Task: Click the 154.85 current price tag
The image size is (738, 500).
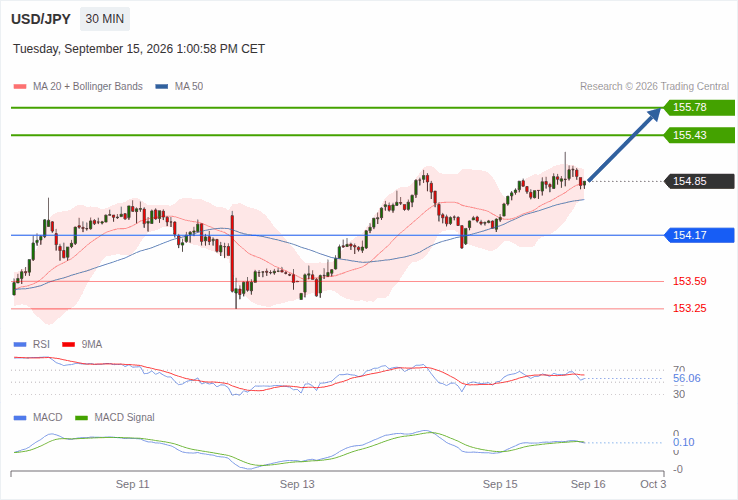Action: tap(699, 181)
